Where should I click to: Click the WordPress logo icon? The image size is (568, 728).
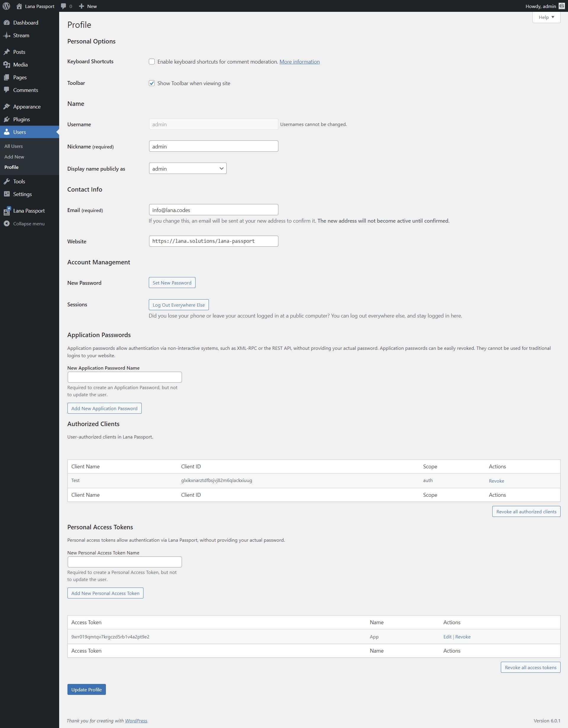(x=6, y=6)
